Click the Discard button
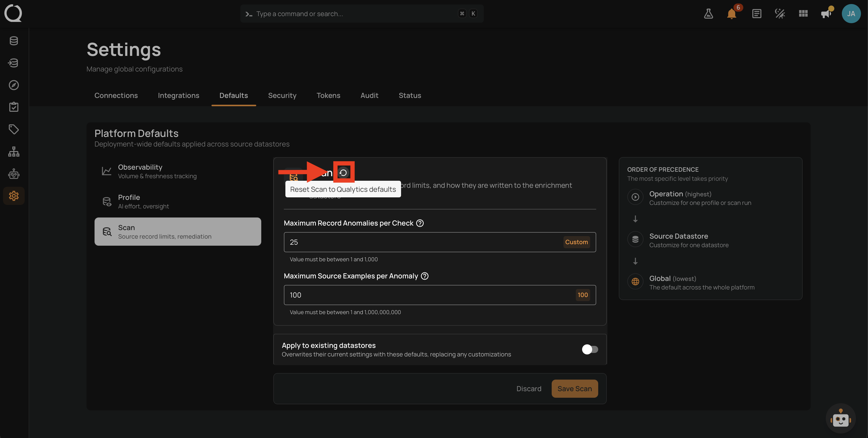The height and width of the screenshot is (438, 868). pos(529,389)
